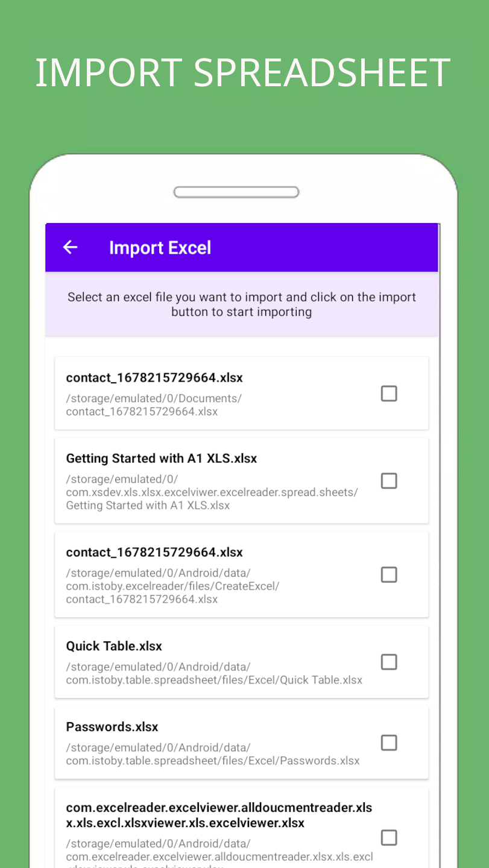The image size is (489, 868).
Task: Click the Quick Table.xlsx storage path text
Action: (x=214, y=673)
